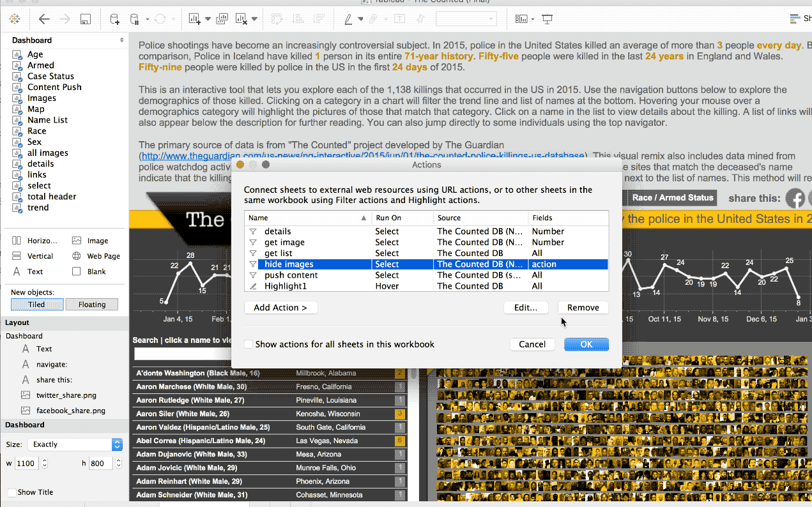Select 'share this:' item in Layout tree
Viewport: 812px width, 507px height.
[x=54, y=380]
